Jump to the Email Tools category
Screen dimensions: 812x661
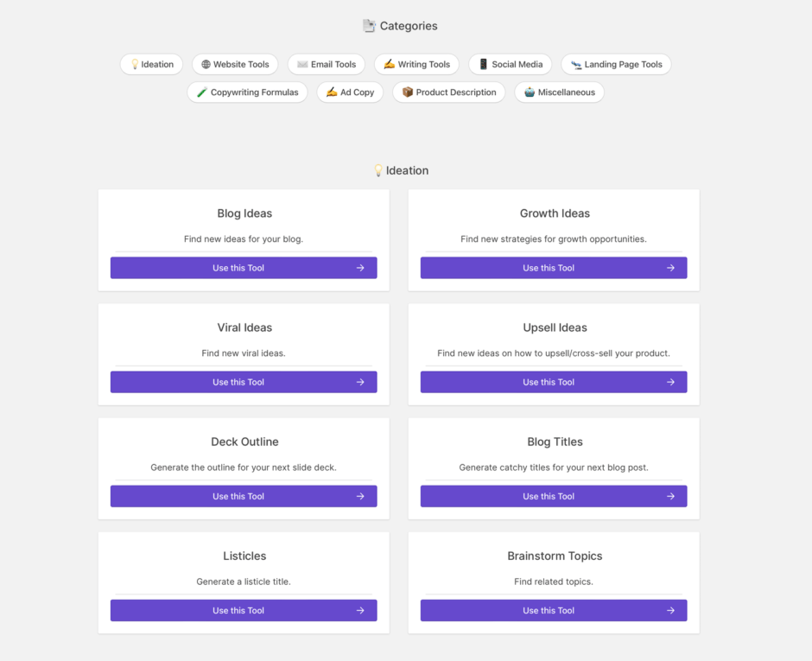point(327,64)
